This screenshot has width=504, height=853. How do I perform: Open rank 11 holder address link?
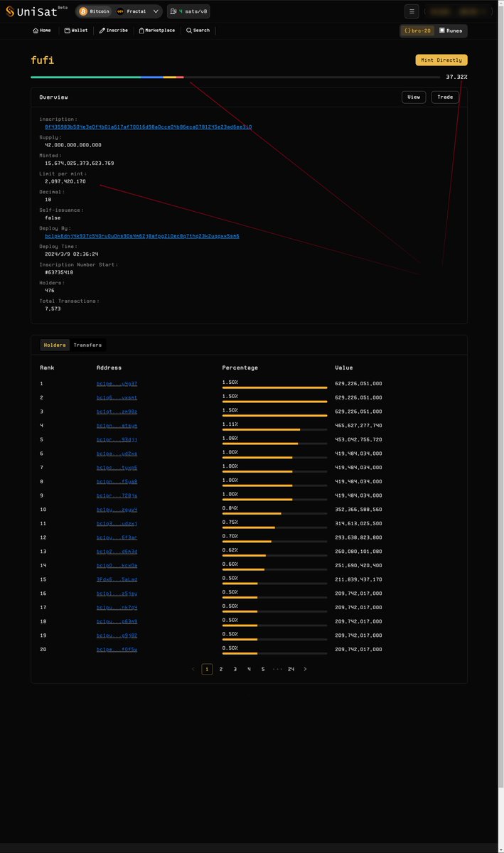point(117,523)
